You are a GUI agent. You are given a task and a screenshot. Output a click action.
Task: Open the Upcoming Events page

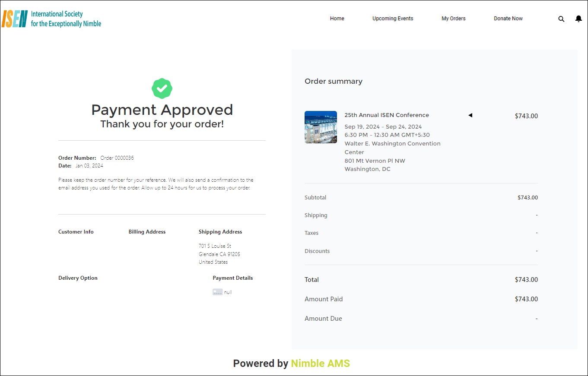(393, 19)
